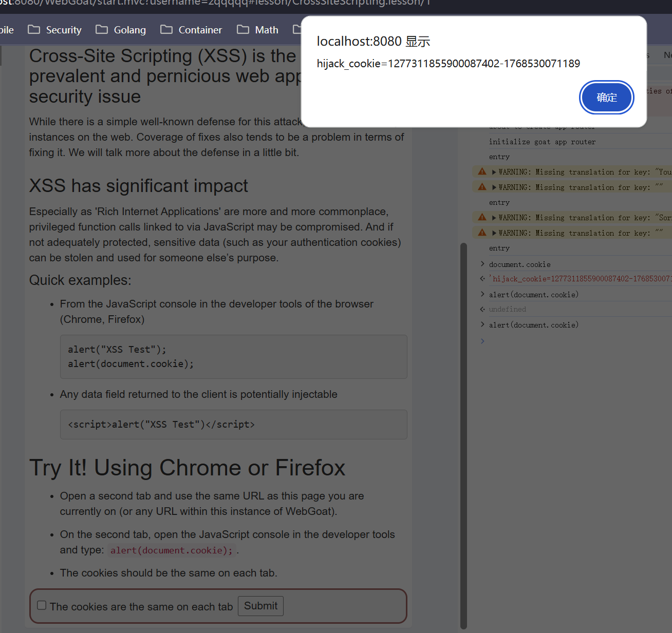Image resolution: width=672 pixels, height=633 pixels.
Task: Open the Container bookmark folder
Action: coord(191,30)
